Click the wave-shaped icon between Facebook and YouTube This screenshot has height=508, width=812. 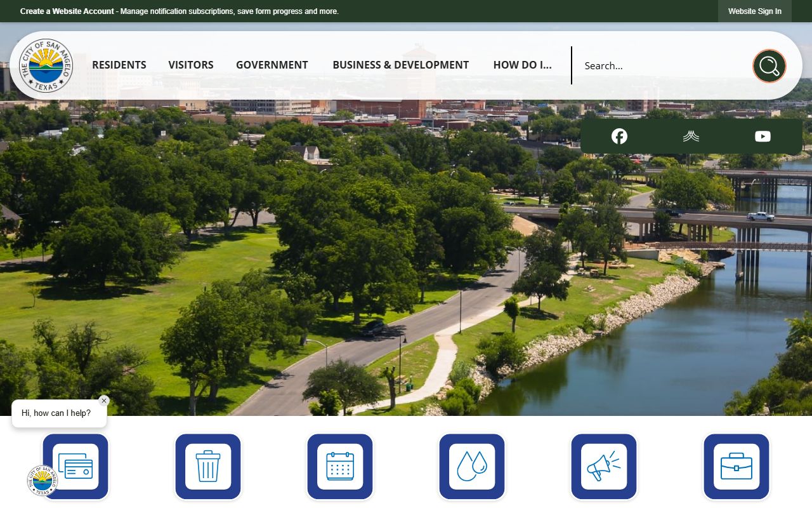tap(691, 137)
